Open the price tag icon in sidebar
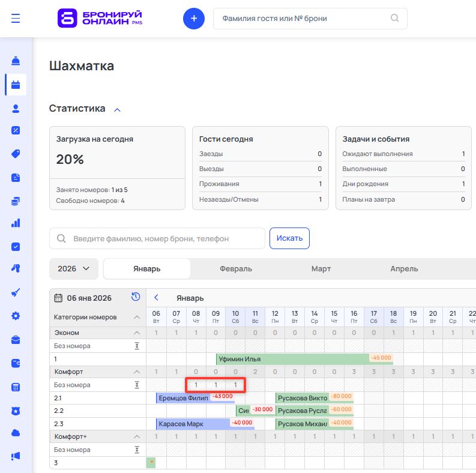Screen dimensions: 476x473 click(x=16, y=154)
